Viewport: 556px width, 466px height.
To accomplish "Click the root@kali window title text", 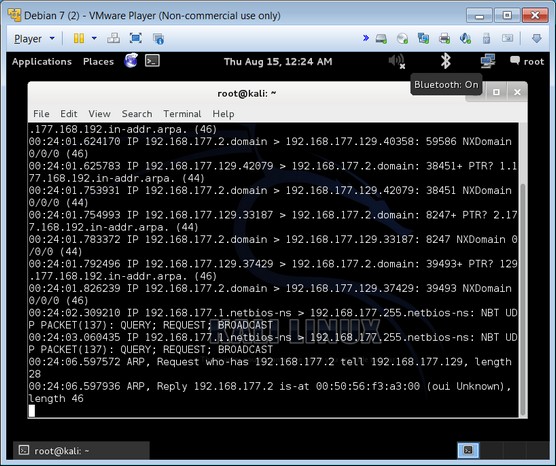I will pos(246,94).
